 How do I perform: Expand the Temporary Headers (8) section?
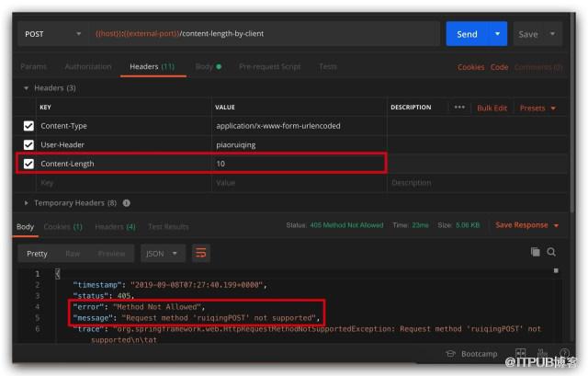click(x=26, y=203)
